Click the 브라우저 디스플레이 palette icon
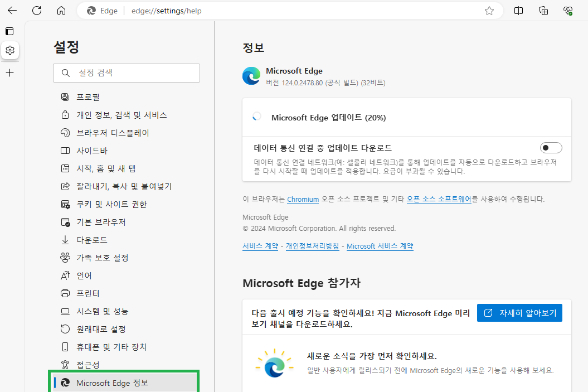 (65, 133)
